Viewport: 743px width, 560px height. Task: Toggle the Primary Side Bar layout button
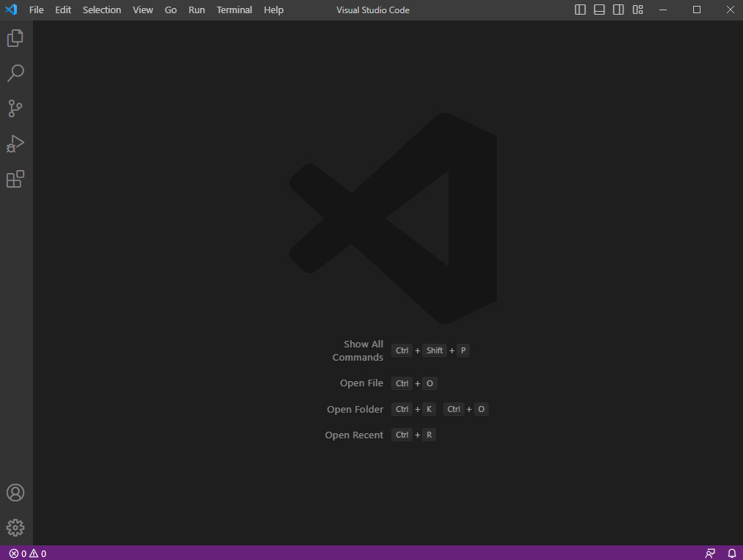pyautogui.click(x=580, y=10)
